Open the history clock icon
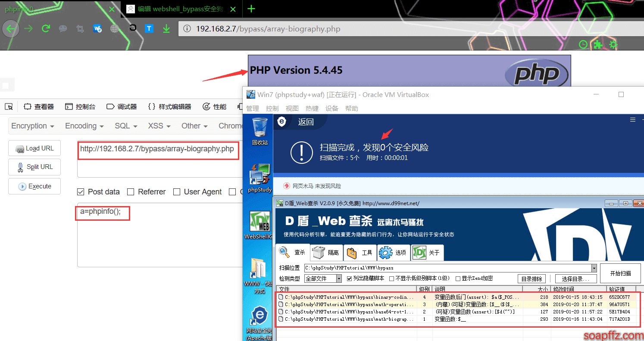Image resolution: width=644 pixels, height=341 pixels. (x=583, y=44)
